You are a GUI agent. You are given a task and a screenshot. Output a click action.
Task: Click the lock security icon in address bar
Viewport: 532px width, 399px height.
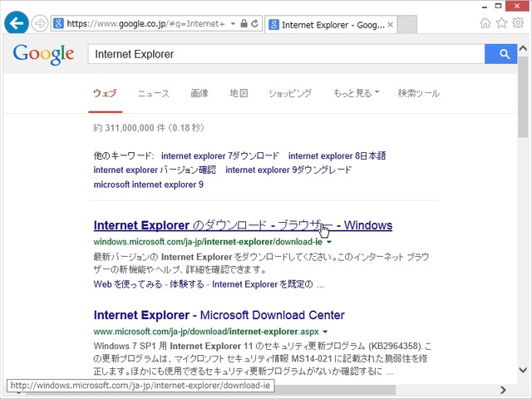[244, 23]
